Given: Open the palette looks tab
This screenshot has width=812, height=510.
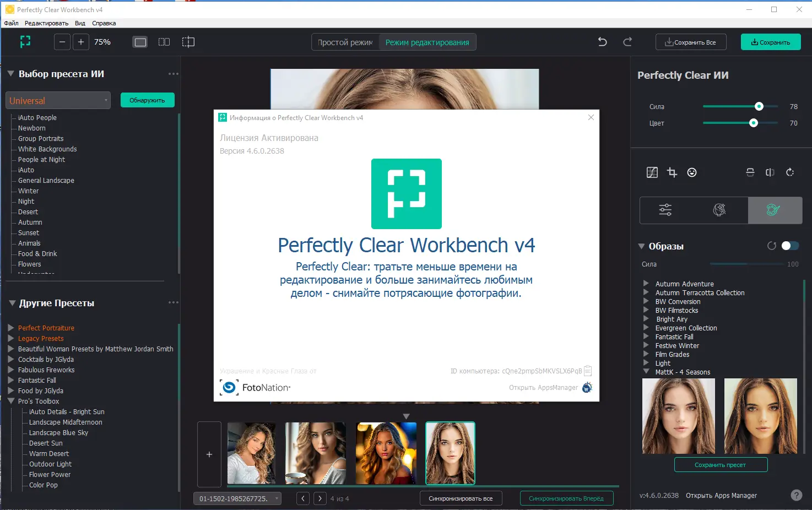Looking at the screenshot, I should coord(774,209).
